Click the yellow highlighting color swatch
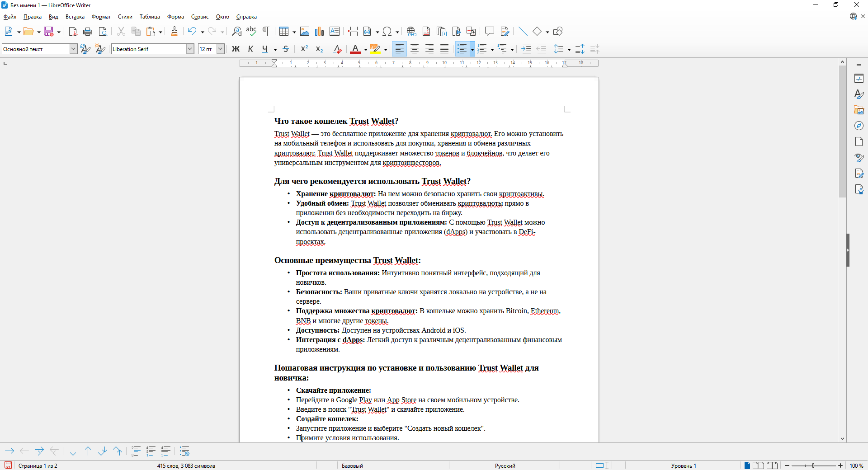 (375, 49)
